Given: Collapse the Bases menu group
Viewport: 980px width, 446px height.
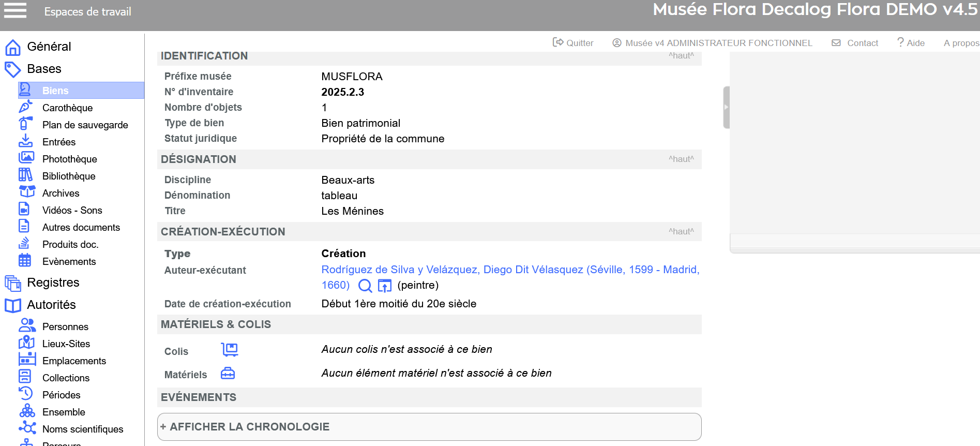Looking at the screenshot, I should (44, 69).
